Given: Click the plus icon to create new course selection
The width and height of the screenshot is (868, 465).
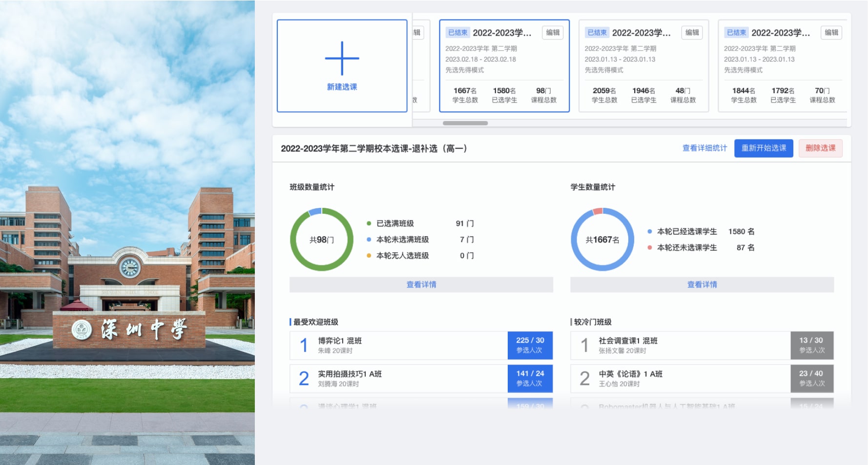Looking at the screenshot, I should 342,59.
